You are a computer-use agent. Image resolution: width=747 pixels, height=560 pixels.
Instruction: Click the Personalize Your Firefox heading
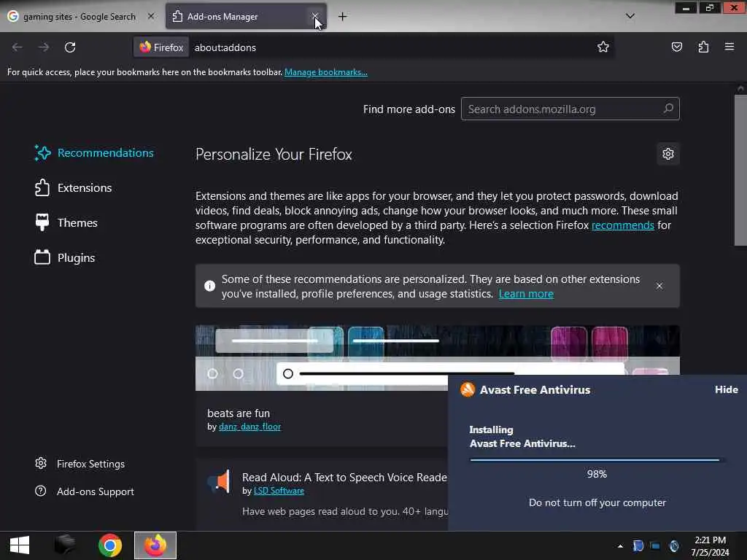point(274,155)
